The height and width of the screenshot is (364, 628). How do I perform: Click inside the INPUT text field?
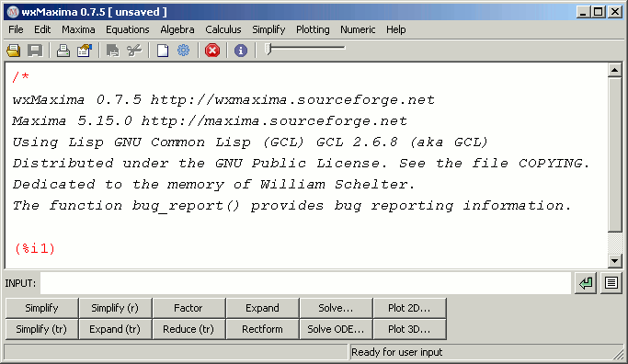[305, 283]
